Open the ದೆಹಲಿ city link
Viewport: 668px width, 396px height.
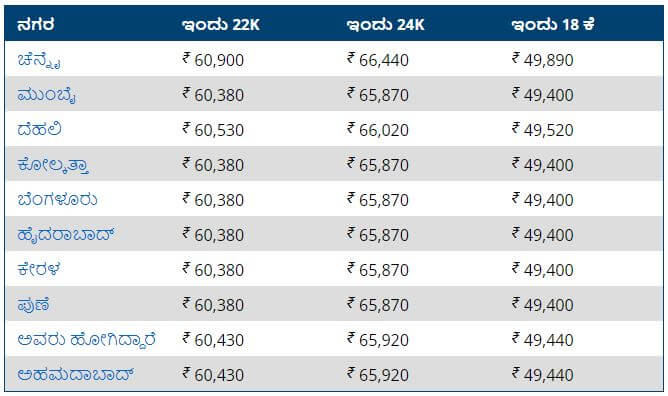coord(39,129)
